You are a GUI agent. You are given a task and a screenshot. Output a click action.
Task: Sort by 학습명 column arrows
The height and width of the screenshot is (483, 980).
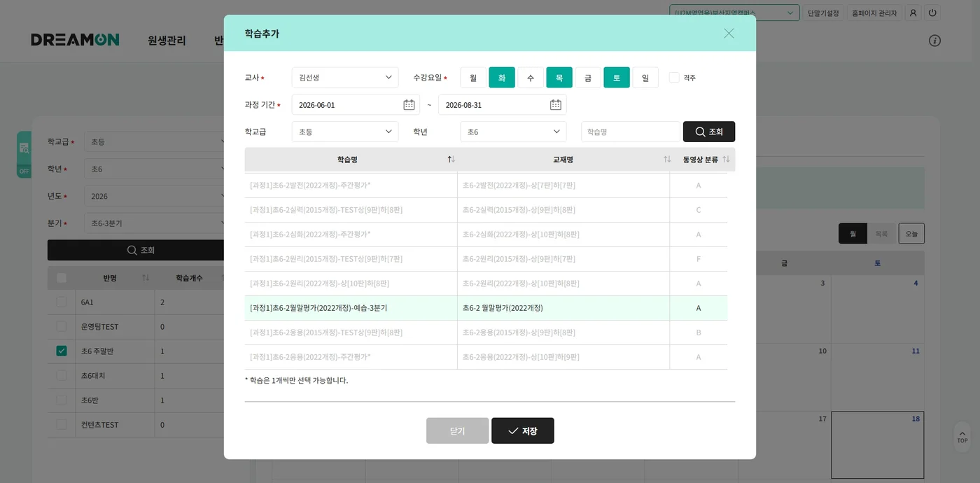pyautogui.click(x=451, y=160)
